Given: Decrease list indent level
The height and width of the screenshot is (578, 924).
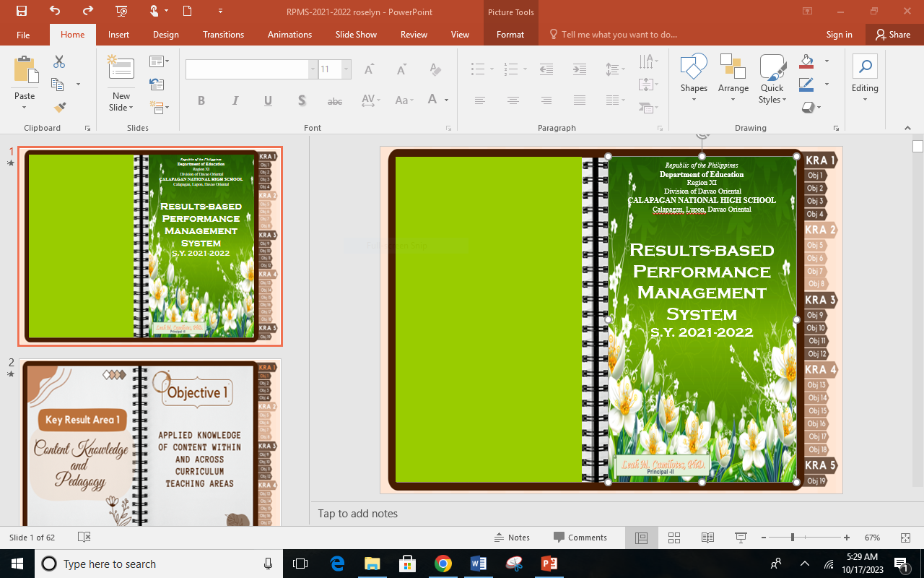Looking at the screenshot, I should [x=546, y=69].
